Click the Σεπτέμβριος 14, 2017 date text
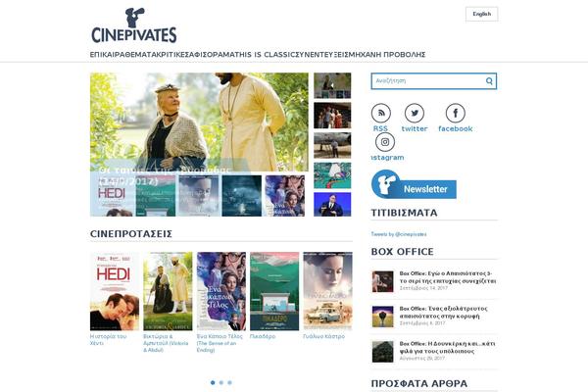Image resolution: width=588 pixels, height=392 pixels. [x=423, y=288]
